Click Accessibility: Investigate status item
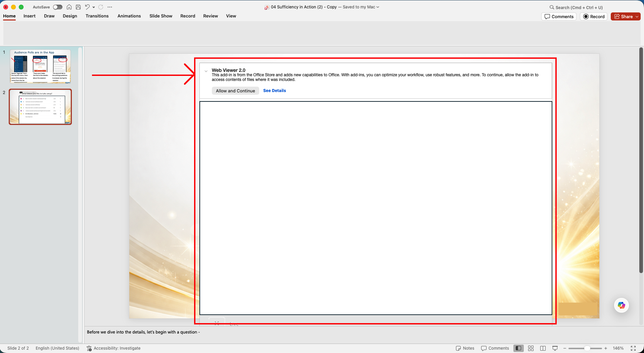 (x=113, y=348)
